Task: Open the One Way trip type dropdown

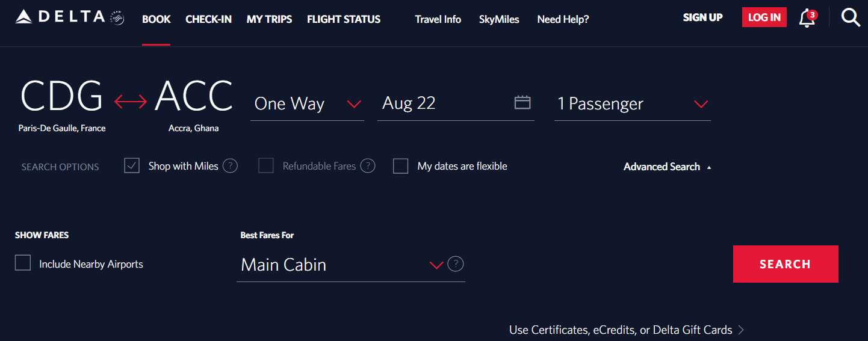Action: point(307,103)
